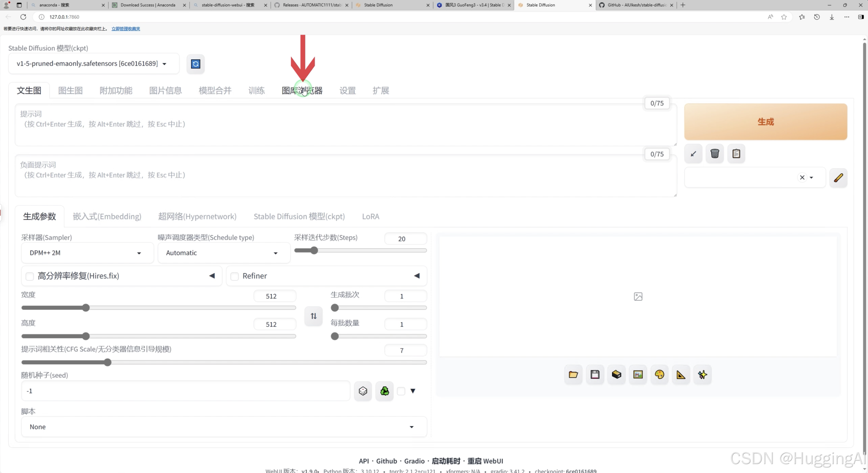The height and width of the screenshot is (473, 868).
Task: Click the clipboard paste-styles icon
Action: [x=736, y=154]
